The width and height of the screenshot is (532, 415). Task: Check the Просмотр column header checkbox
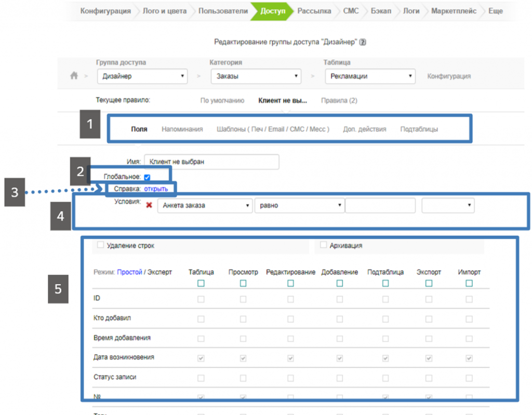click(243, 283)
